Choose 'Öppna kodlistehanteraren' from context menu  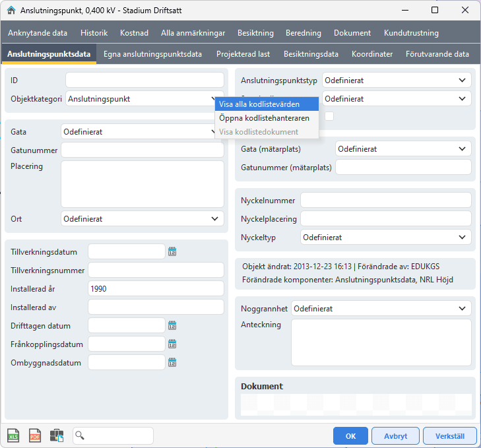[x=264, y=118]
